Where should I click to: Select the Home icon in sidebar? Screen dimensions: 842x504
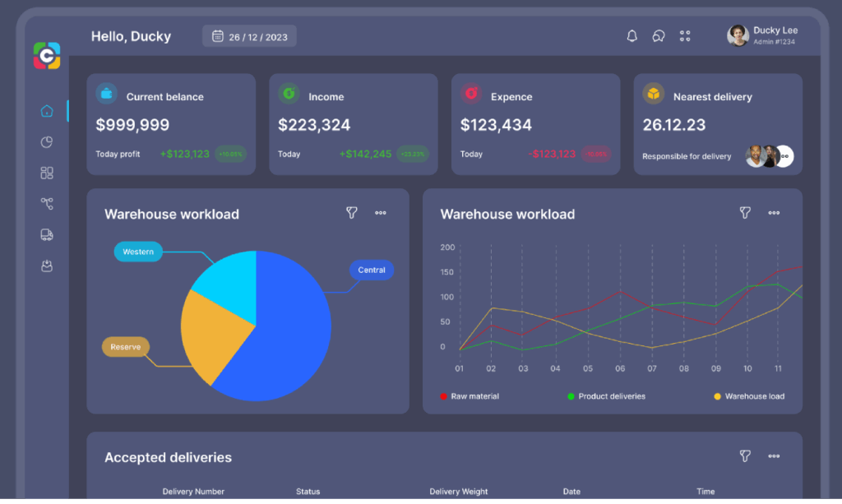coord(47,111)
